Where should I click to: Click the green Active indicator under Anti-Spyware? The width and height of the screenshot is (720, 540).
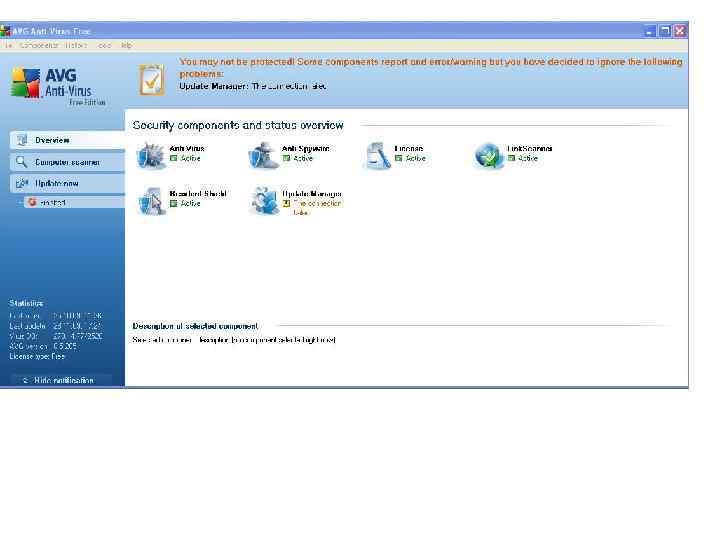tap(286, 158)
